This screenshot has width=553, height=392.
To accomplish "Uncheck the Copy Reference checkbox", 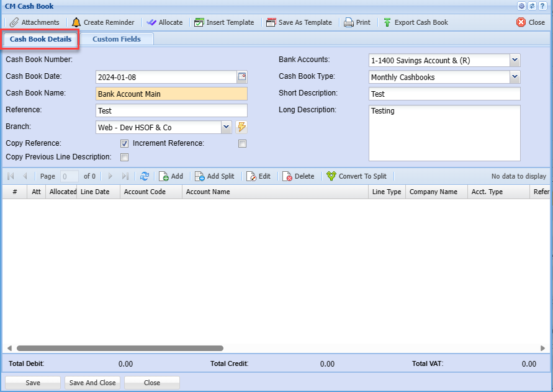I will point(124,144).
